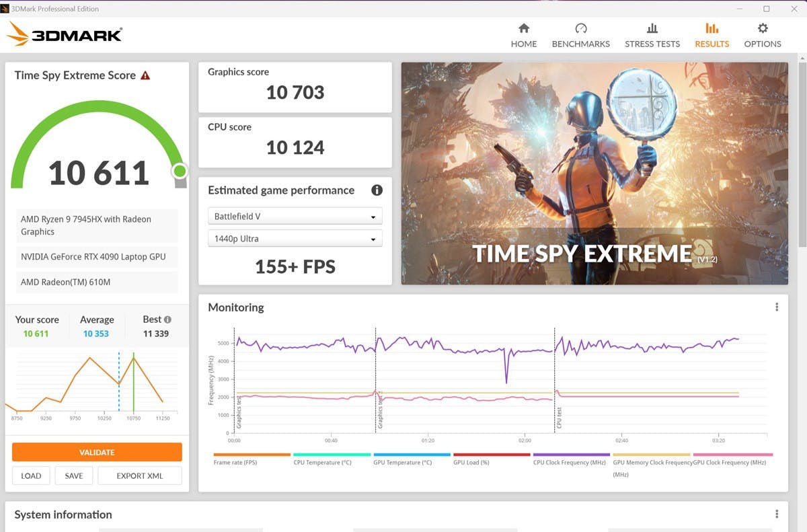
Task: Open the Stress Tests tab
Action: coord(652,36)
